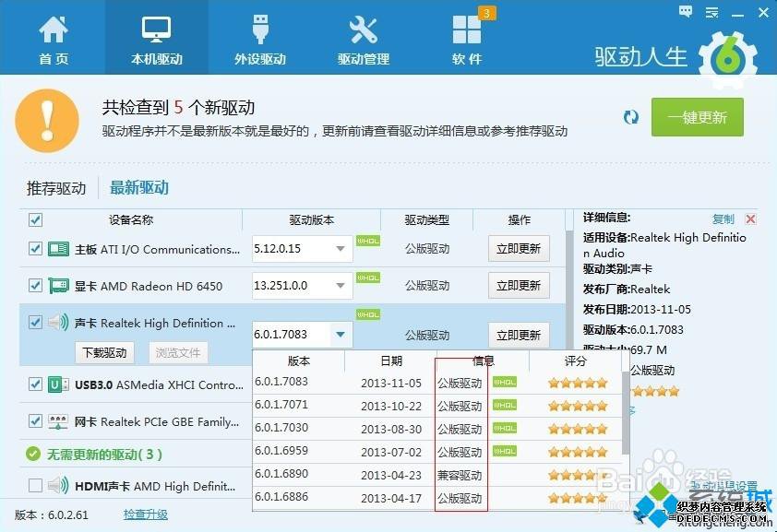Click star rating in the 6.0.1.6959 row
This screenshot has width=777, height=532.
[x=578, y=452]
